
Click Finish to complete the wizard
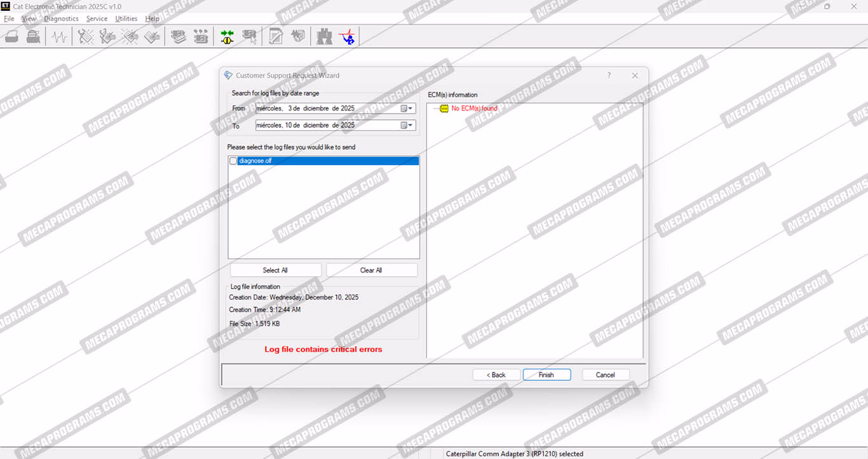pyautogui.click(x=546, y=375)
